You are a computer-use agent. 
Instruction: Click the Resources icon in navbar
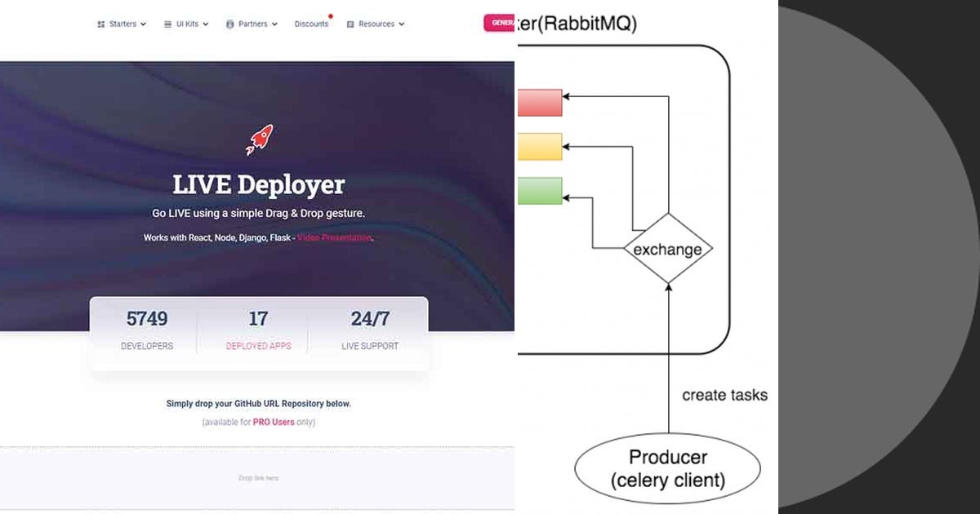350,24
